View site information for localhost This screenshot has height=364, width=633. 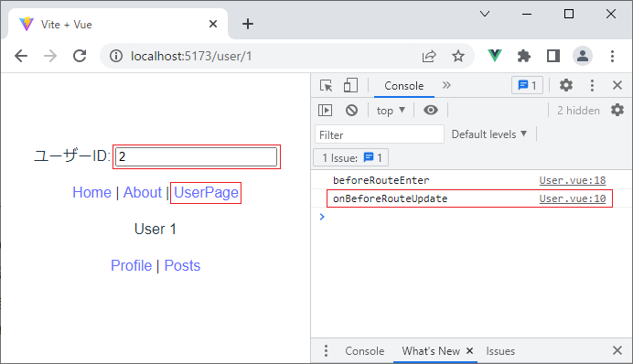click(116, 56)
